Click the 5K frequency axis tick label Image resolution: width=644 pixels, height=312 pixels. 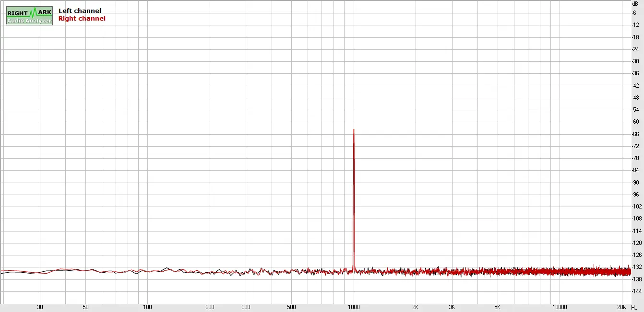[498, 307]
